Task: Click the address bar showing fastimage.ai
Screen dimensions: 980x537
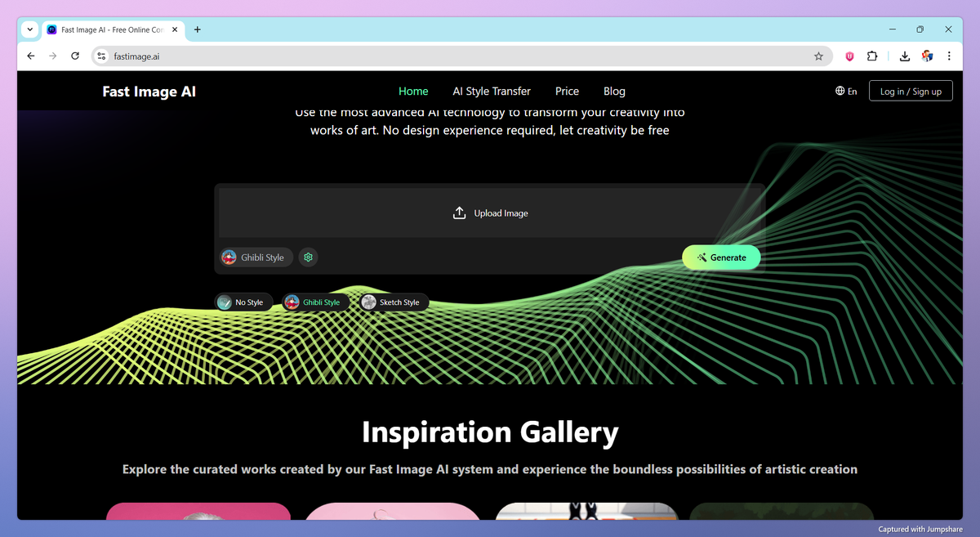Action: (461, 56)
